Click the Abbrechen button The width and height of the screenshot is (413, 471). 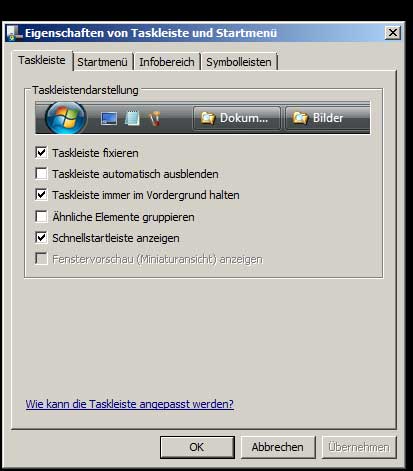click(x=278, y=447)
